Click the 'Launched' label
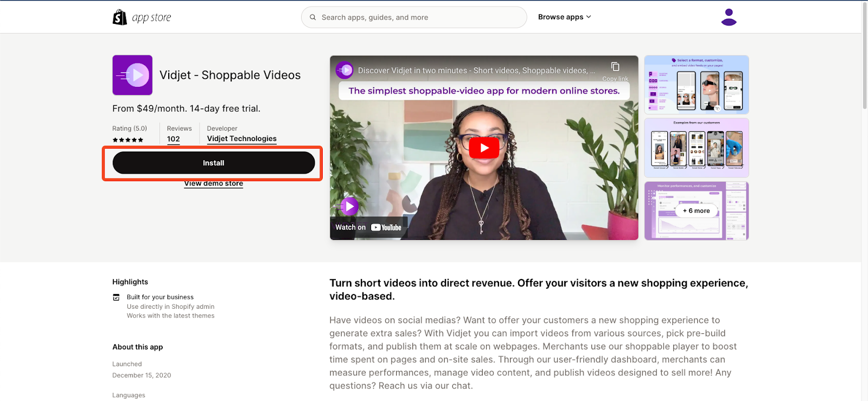868x401 pixels. point(127,364)
